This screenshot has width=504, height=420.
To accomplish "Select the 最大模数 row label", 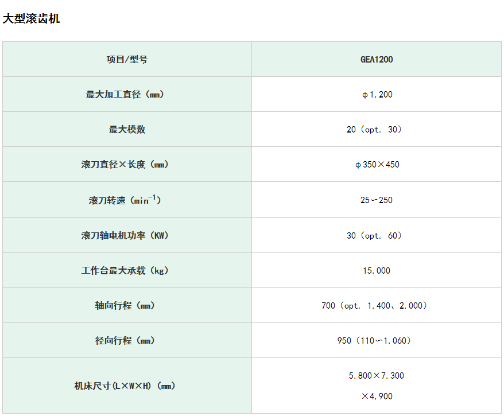I will tap(127, 130).
